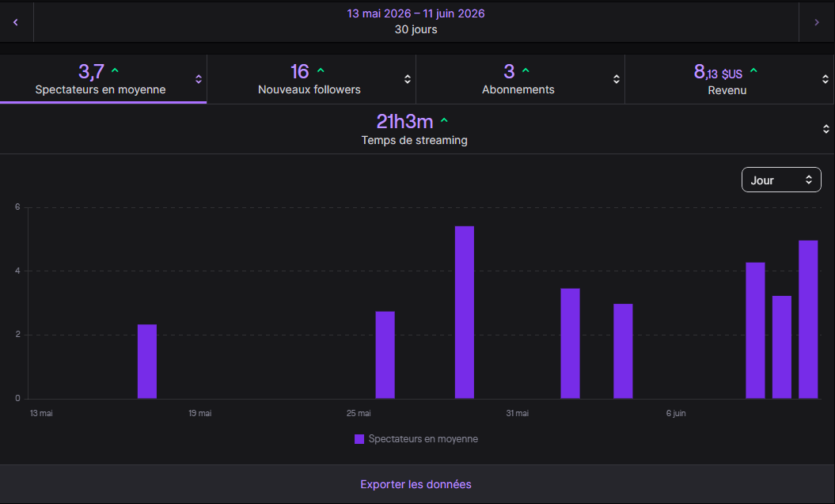835x504 pixels.
Task: Click the 3,7 average viewers value
Action: click(x=91, y=71)
